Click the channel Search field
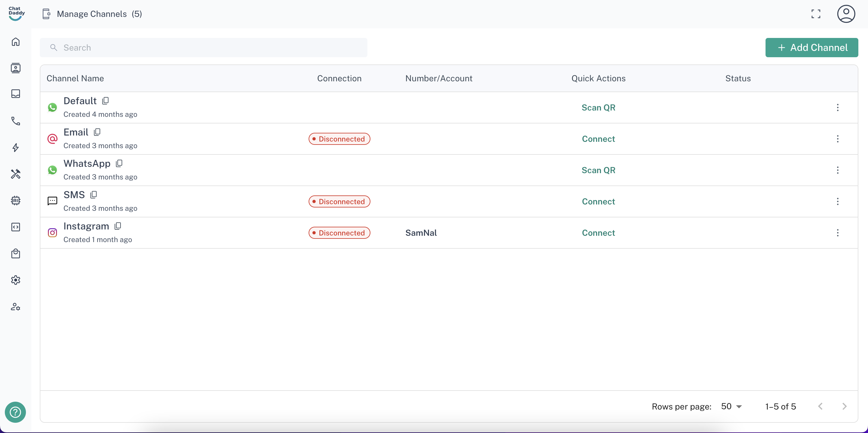 coord(203,48)
